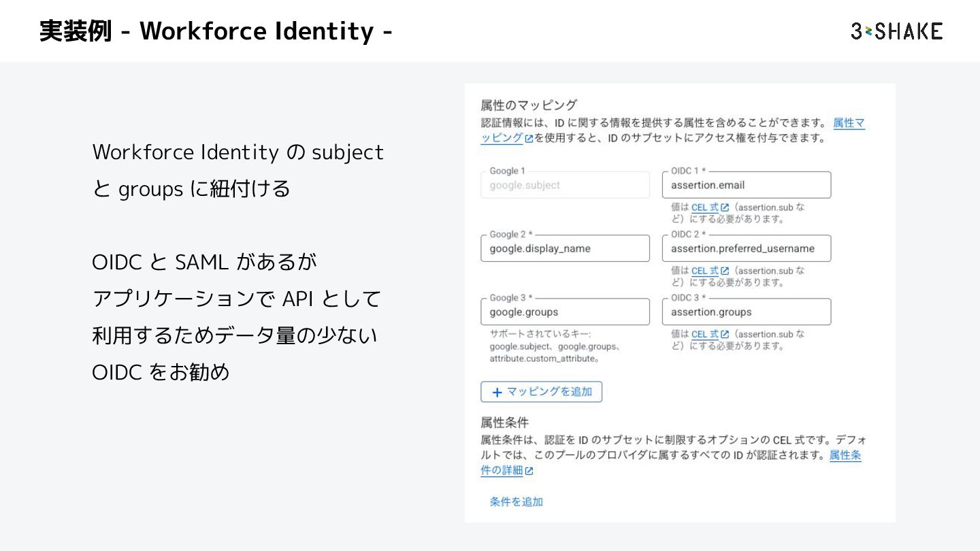Click external-link icon beside CEL 式 under OIDC 2

725,271
